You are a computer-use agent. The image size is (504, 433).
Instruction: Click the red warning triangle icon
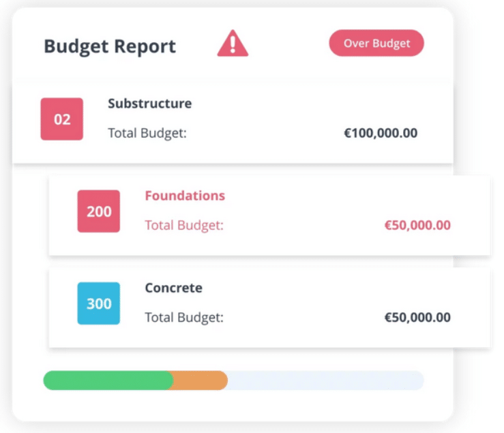coord(233,44)
